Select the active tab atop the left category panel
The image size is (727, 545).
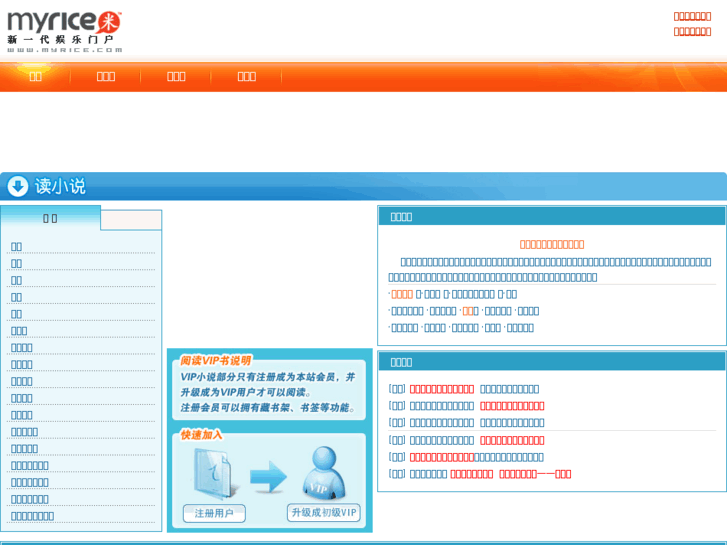50,218
